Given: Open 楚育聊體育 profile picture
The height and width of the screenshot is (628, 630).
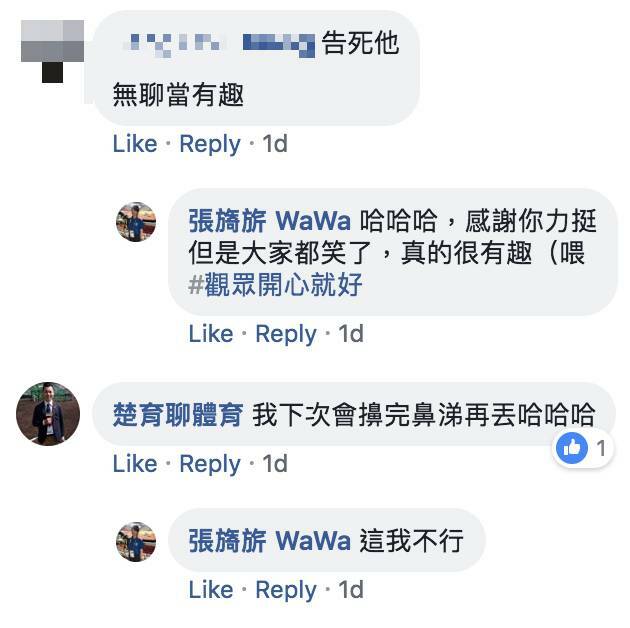Looking at the screenshot, I should [48, 414].
